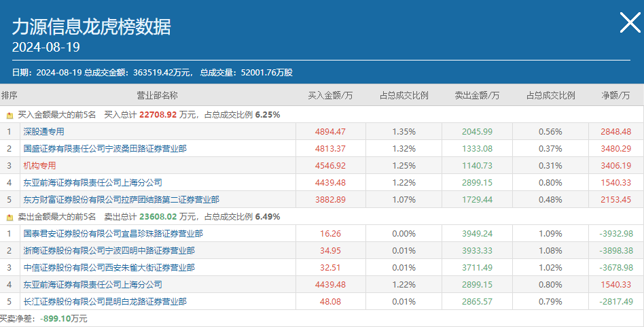
Task: Select the 0.37% cell
Action: tap(550, 149)
